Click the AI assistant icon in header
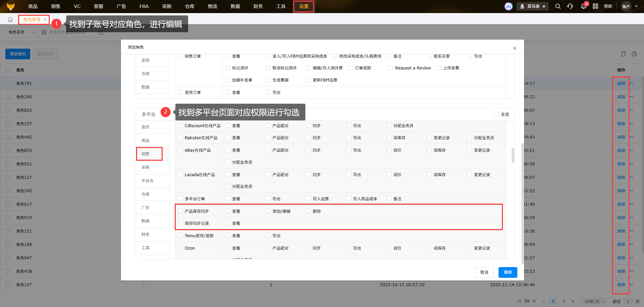Viewport: 644px width, 307px height. click(x=508, y=6)
